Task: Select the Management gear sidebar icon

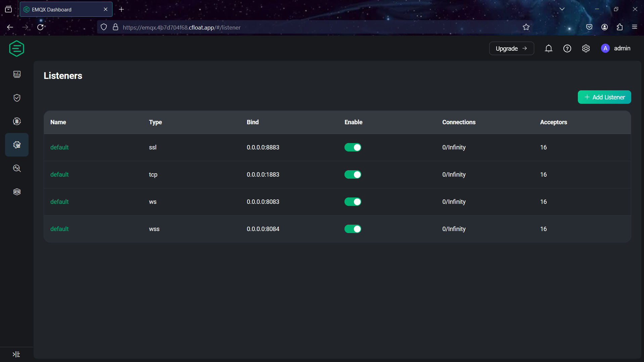Action: click(17, 145)
